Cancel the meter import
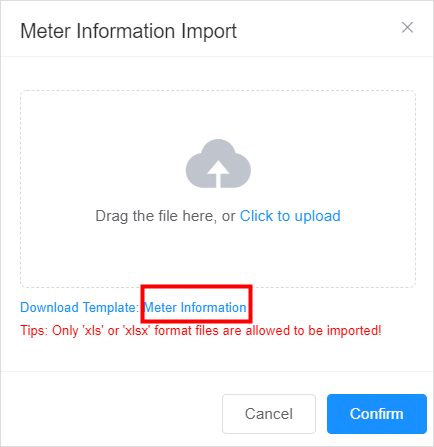This screenshot has height=447, width=434. pyautogui.click(x=269, y=414)
